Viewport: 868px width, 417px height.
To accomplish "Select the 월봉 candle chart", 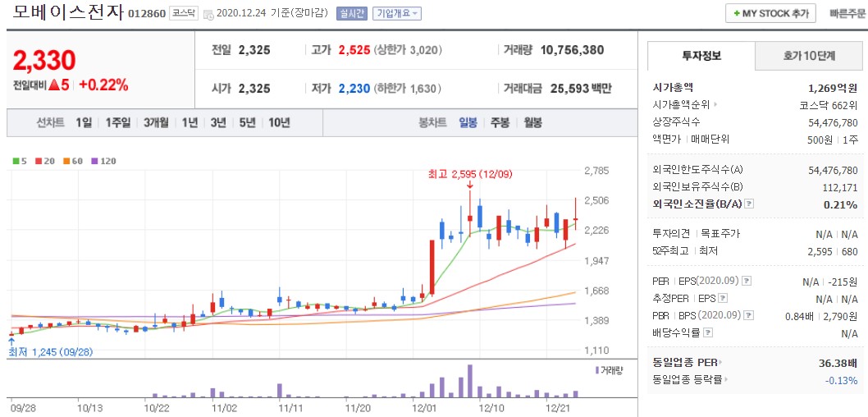I will click(532, 122).
